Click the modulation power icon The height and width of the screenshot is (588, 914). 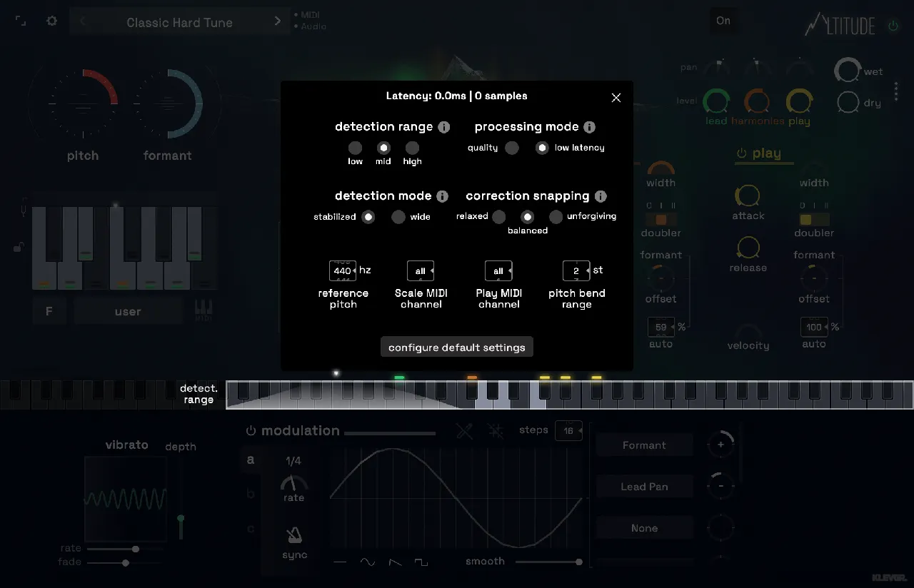(251, 431)
